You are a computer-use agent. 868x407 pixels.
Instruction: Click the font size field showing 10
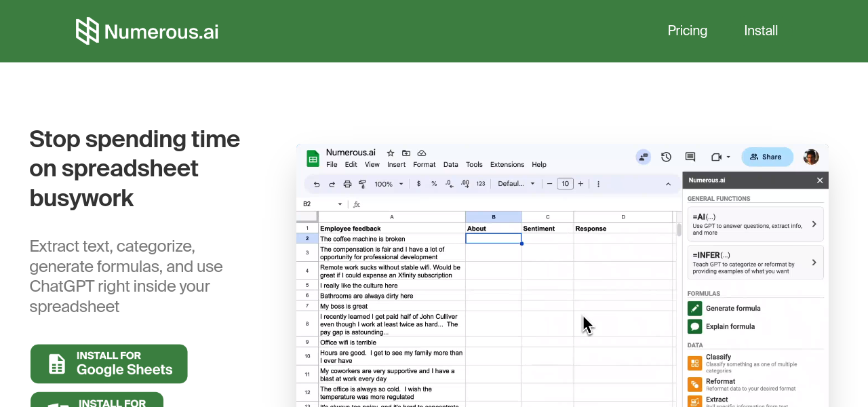click(565, 184)
